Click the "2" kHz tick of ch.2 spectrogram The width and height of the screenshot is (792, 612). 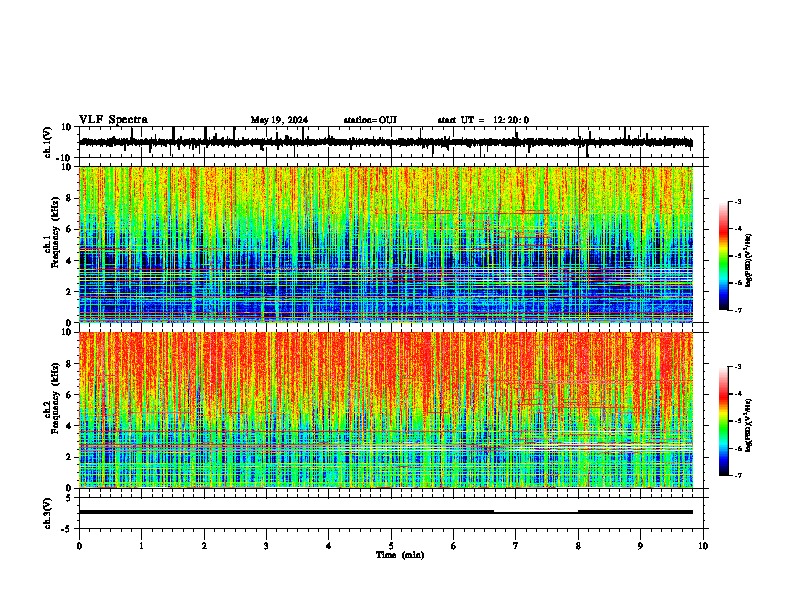click(70, 457)
